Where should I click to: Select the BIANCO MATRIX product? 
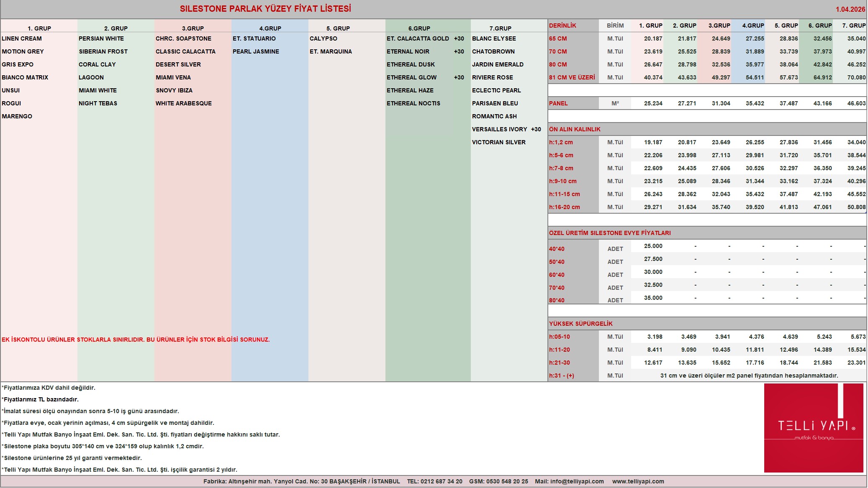click(25, 77)
